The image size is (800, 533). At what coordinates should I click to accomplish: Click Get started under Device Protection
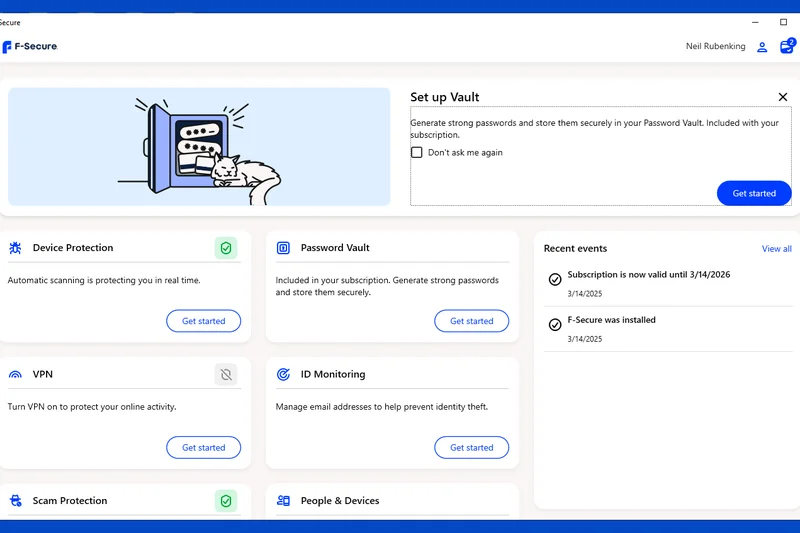pos(203,321)
